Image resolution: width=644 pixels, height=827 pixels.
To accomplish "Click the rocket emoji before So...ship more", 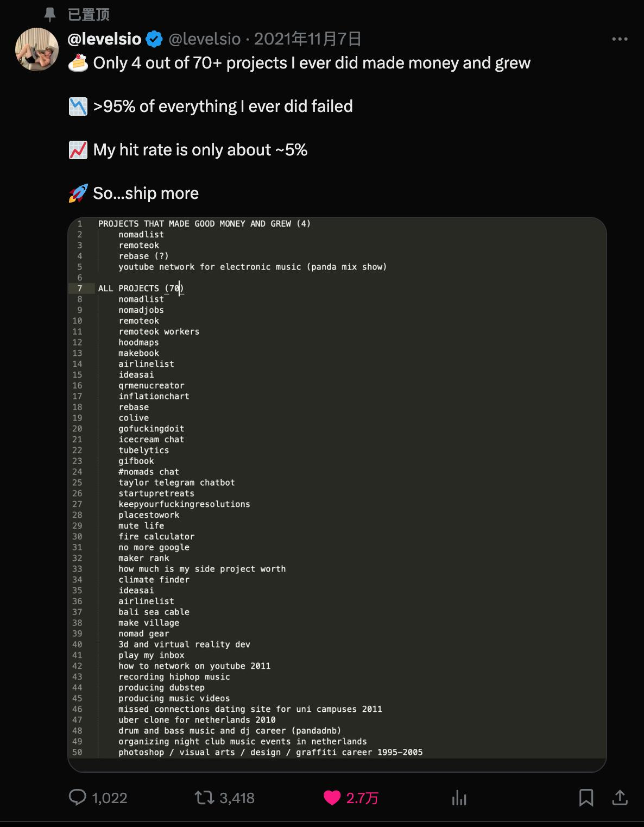I will (x=78, y=193).
